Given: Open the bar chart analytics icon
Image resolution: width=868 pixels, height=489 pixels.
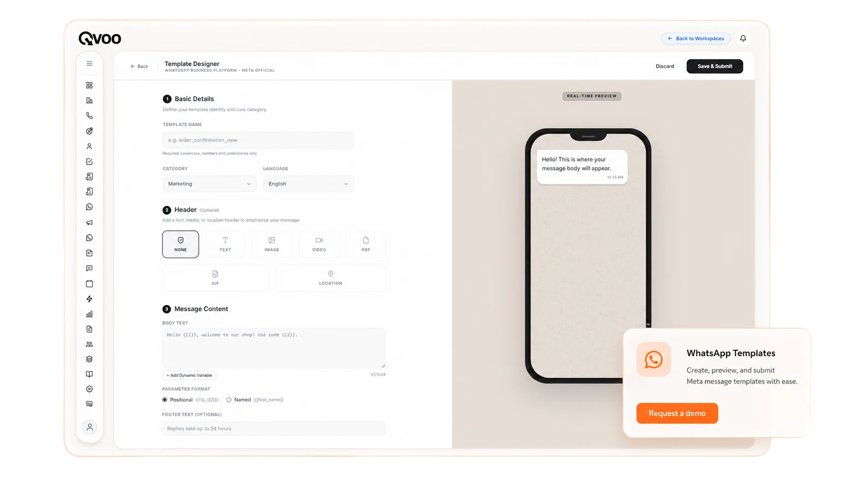Looking at the screenshot, I should [89, 314].
